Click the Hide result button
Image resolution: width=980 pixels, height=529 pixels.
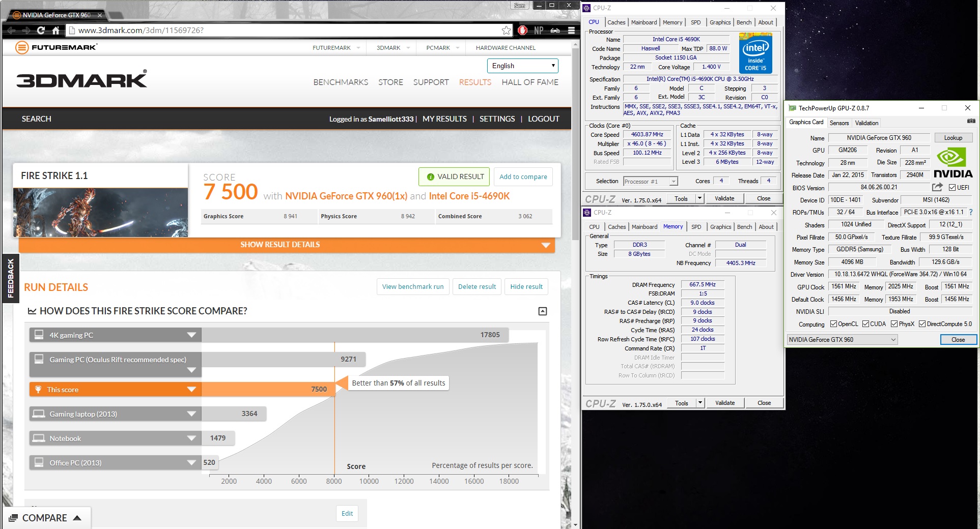click(x=526, y=287)
